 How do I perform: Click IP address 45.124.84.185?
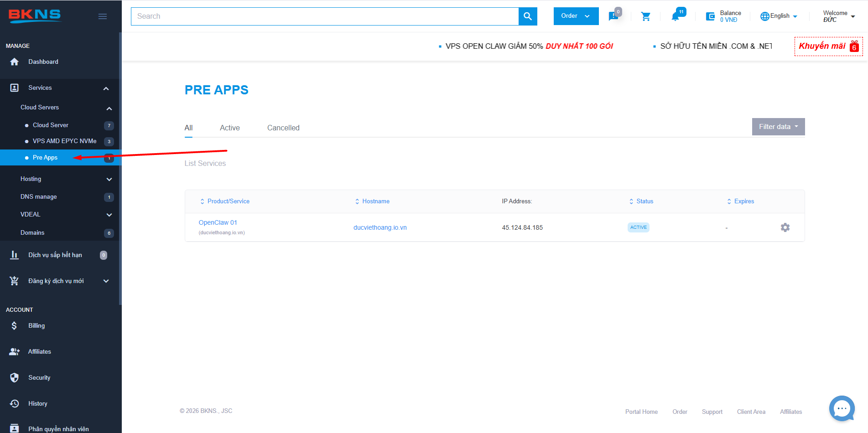(522, 227)
